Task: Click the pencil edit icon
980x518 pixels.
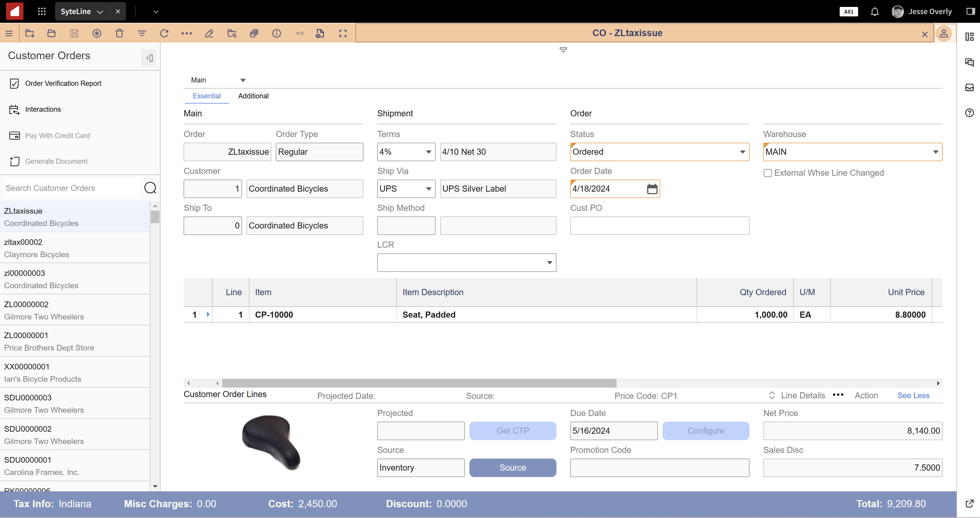Action: click(209, 34)
